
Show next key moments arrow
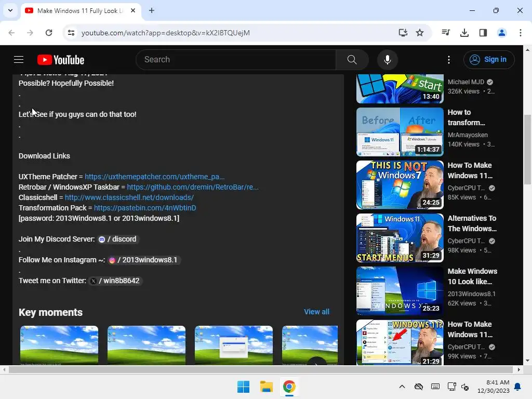[x=316, y=362]
